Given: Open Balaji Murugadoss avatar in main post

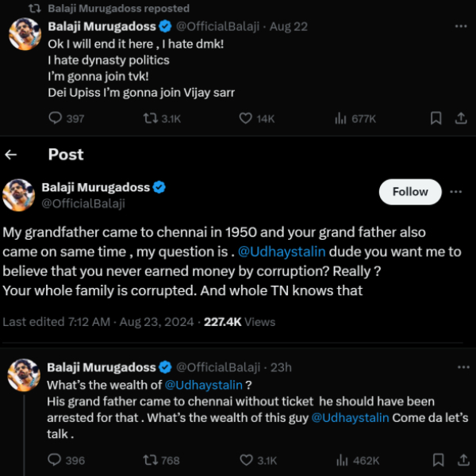Looking at the screenshot, I should [x=19, y=195].
